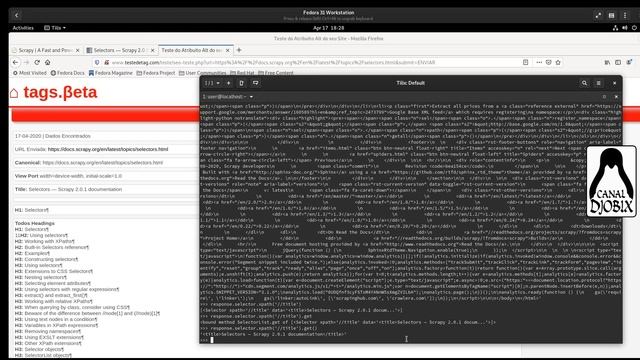Add terminal down in Tilix
The image size is (640, 360).
tap(256, 83)
